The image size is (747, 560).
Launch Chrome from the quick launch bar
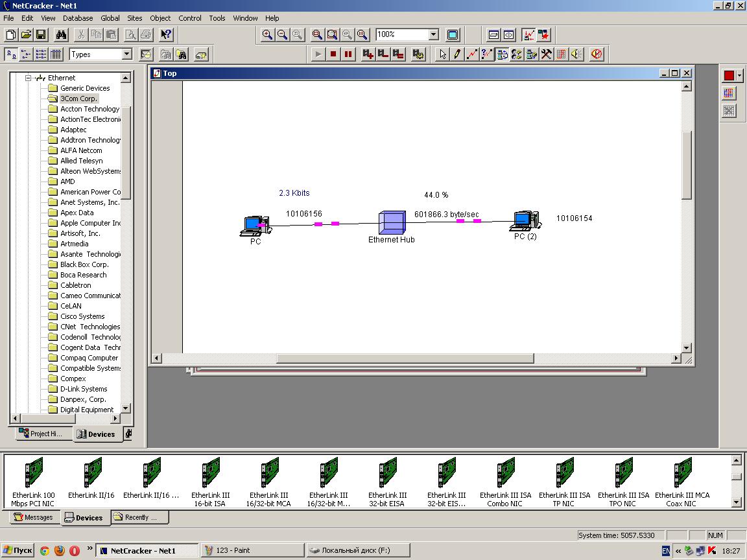45,551
